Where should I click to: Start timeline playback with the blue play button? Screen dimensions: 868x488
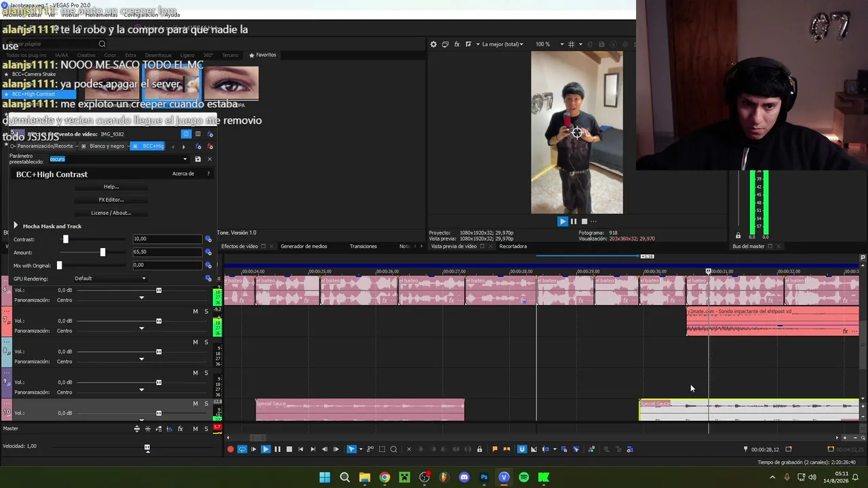pyautogui.click(x=266, y=449)
